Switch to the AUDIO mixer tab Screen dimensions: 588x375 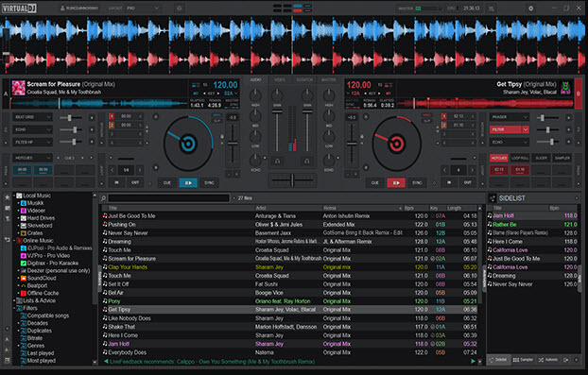(x=256, y=79)
